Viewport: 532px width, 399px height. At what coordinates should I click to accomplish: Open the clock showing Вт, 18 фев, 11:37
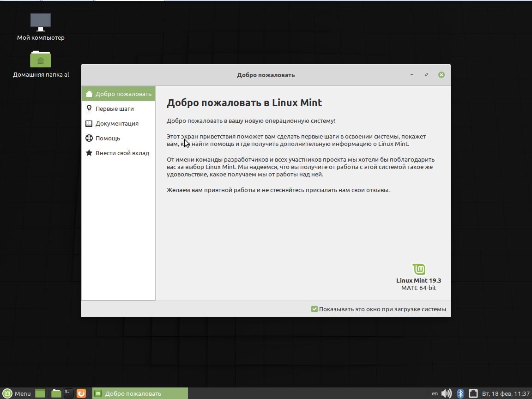point(506,393)
